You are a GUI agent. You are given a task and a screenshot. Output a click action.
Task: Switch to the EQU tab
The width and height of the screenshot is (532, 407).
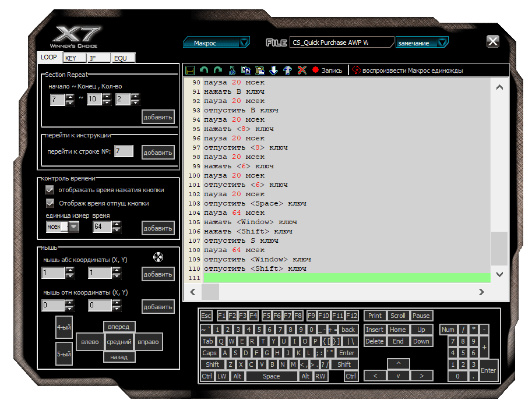tap(124, 58)
